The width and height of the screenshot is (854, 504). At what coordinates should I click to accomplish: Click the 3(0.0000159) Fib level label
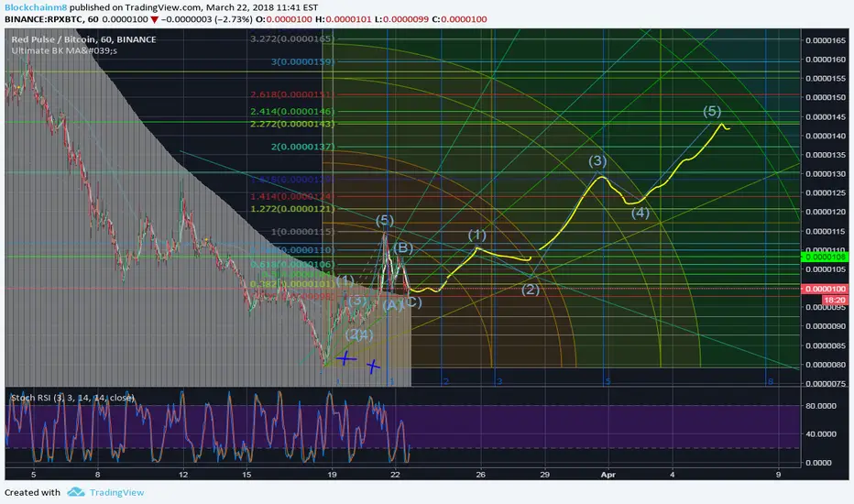302,61
